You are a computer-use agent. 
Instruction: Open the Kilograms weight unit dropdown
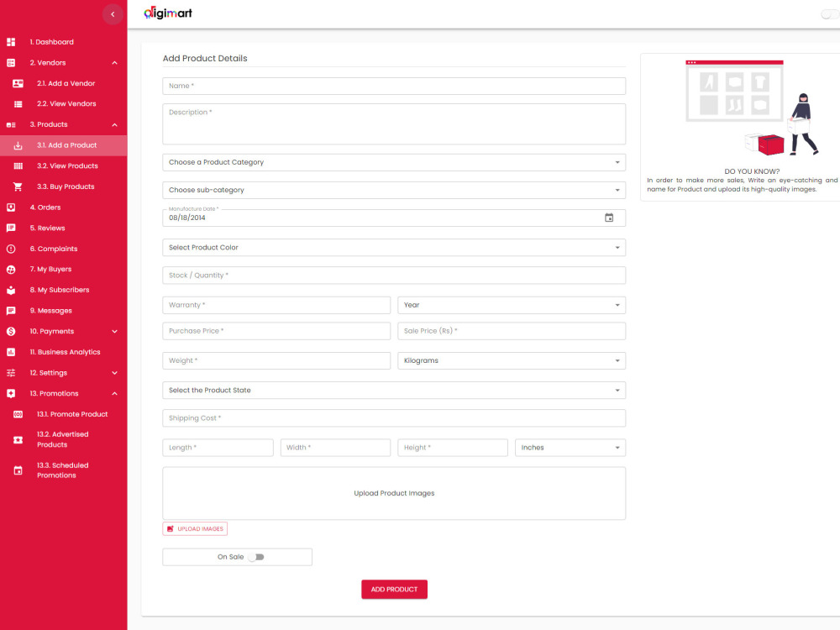point(512,360)
